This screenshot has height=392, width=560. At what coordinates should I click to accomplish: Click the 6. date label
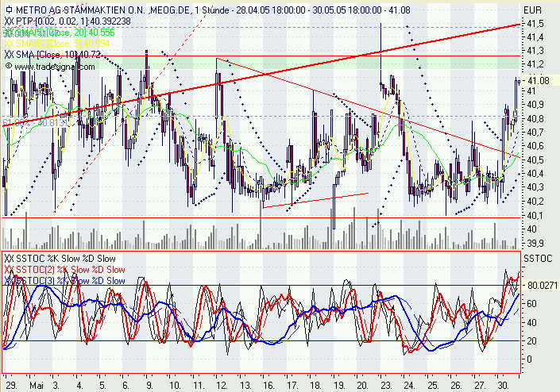click(x=126, y=386)
